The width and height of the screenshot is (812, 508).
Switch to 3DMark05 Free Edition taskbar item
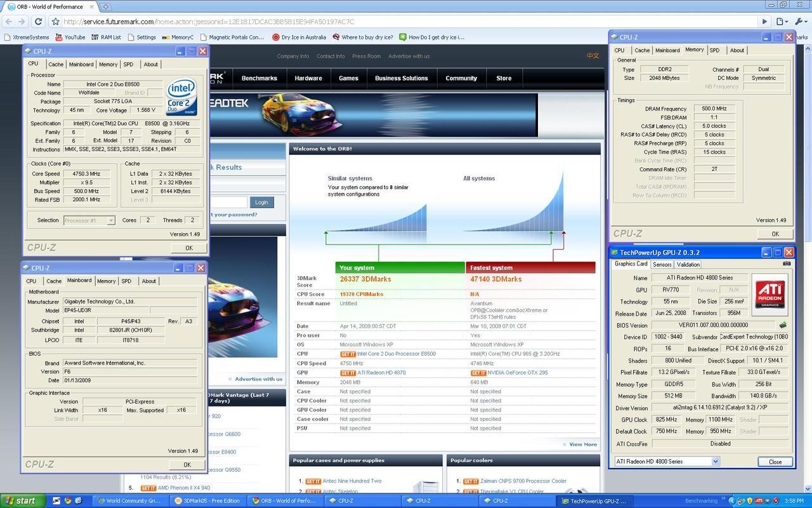pyautogui.click(x=207, y=501)
